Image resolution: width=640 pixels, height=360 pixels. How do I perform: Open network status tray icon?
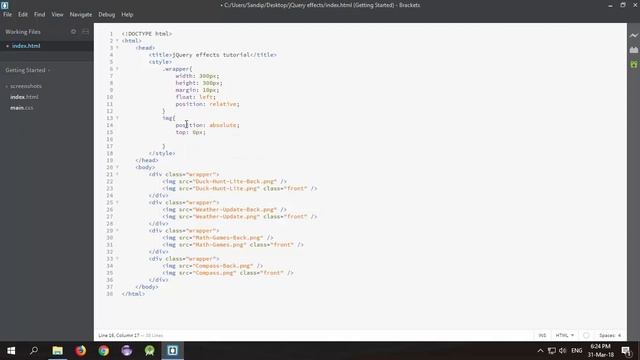point(551,351)
